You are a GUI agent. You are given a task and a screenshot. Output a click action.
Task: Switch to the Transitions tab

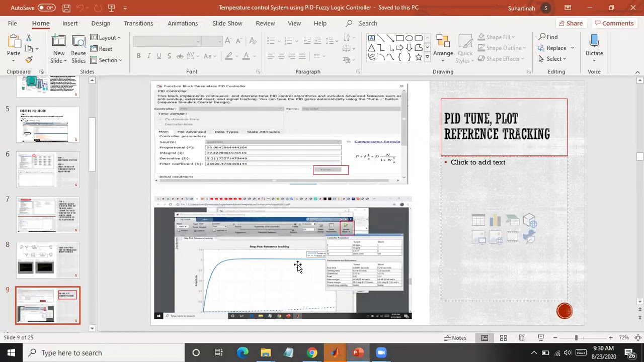(138, 23)
